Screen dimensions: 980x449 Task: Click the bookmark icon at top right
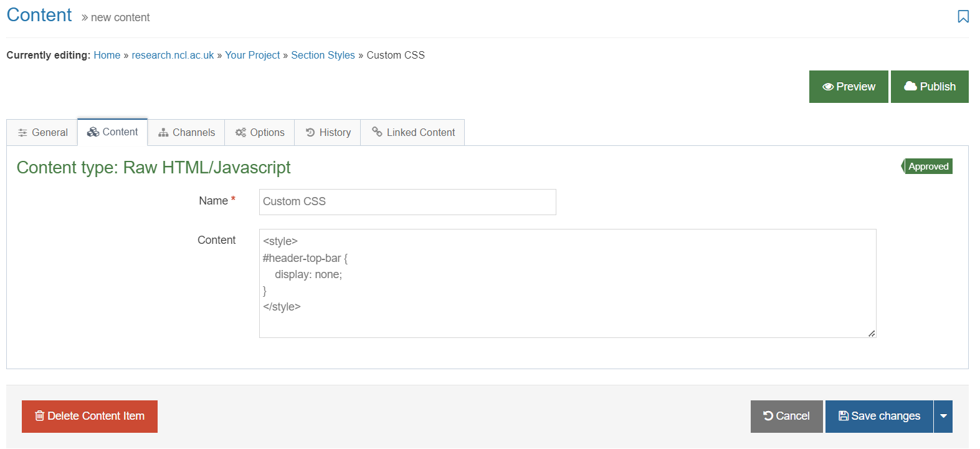[963, 16]
